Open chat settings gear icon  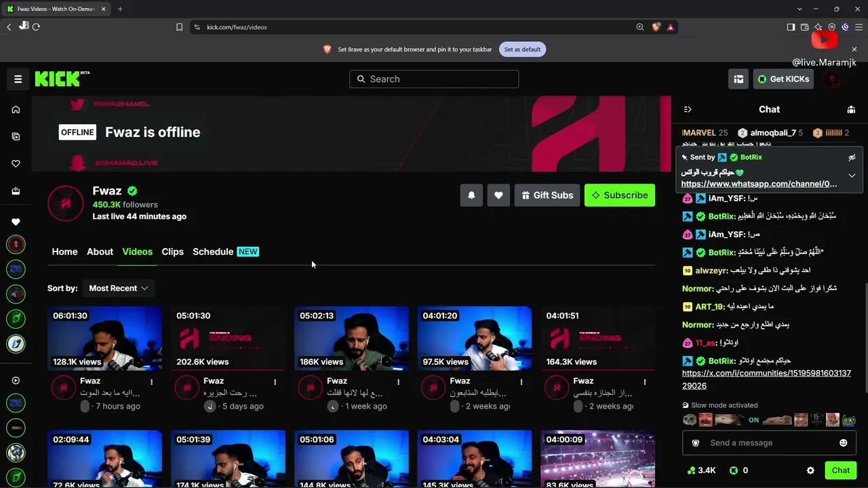[810, 470]
